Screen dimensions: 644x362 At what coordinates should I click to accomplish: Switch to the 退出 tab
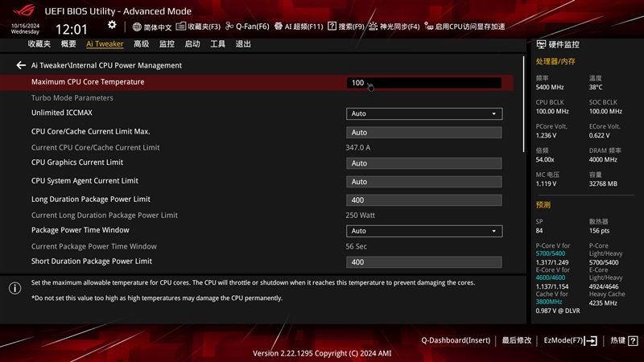pyautogui.click(x=243, y=44)
